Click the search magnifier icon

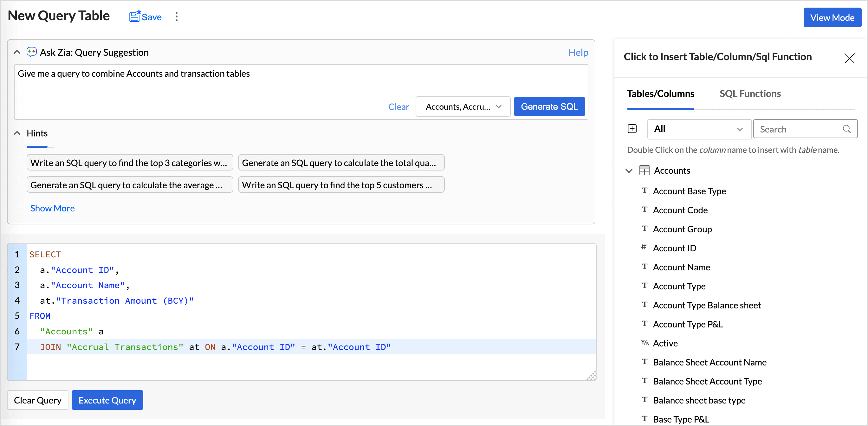pyautogui.click(x=846, y=129)
